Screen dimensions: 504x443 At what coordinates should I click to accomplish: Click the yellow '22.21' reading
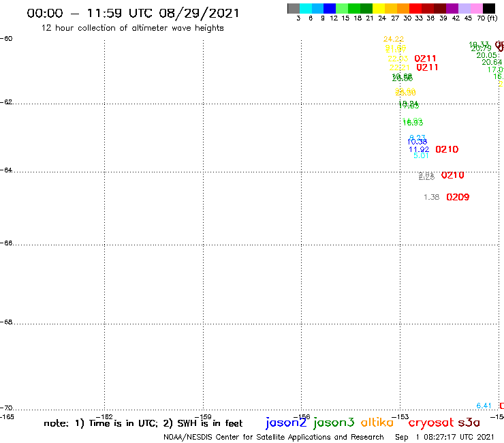tap(400, 68)
